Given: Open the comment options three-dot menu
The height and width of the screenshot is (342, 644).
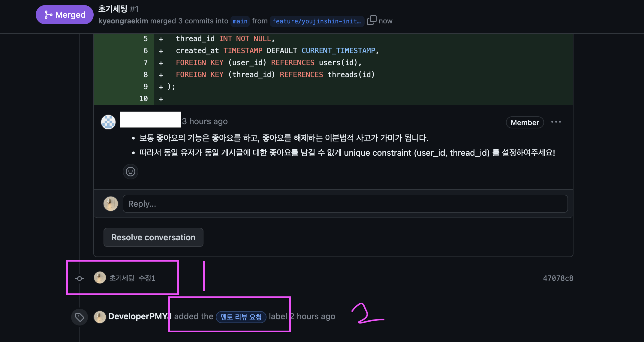Looking at the screenshot, I should 556,122.
